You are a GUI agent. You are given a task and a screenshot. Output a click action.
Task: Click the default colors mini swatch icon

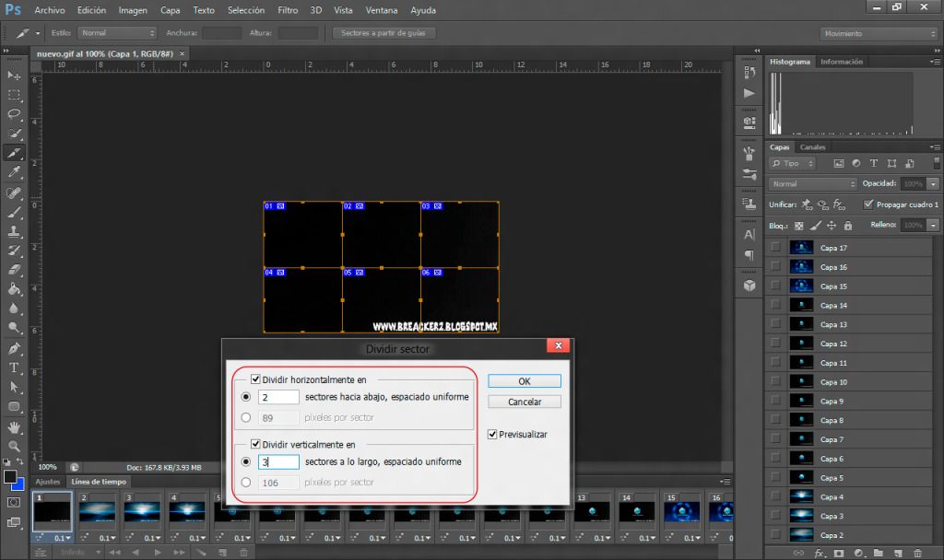6,462
